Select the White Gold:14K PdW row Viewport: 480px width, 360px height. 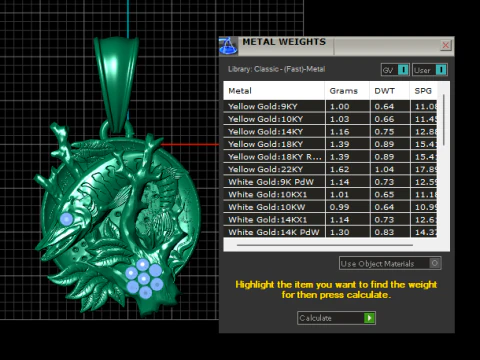[330, 232]
